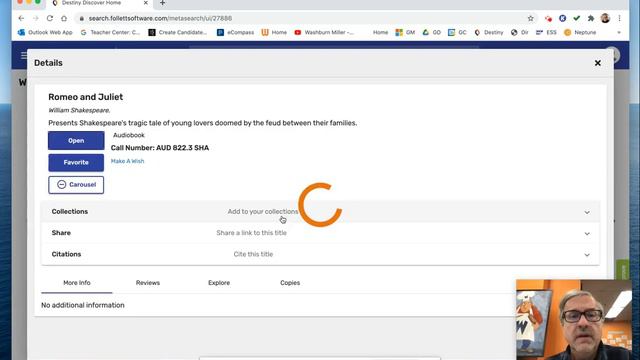Expand the Citations section chevron
Image resolution: width=640 pixels, height=360 pixels.
(x=587, y=255)
